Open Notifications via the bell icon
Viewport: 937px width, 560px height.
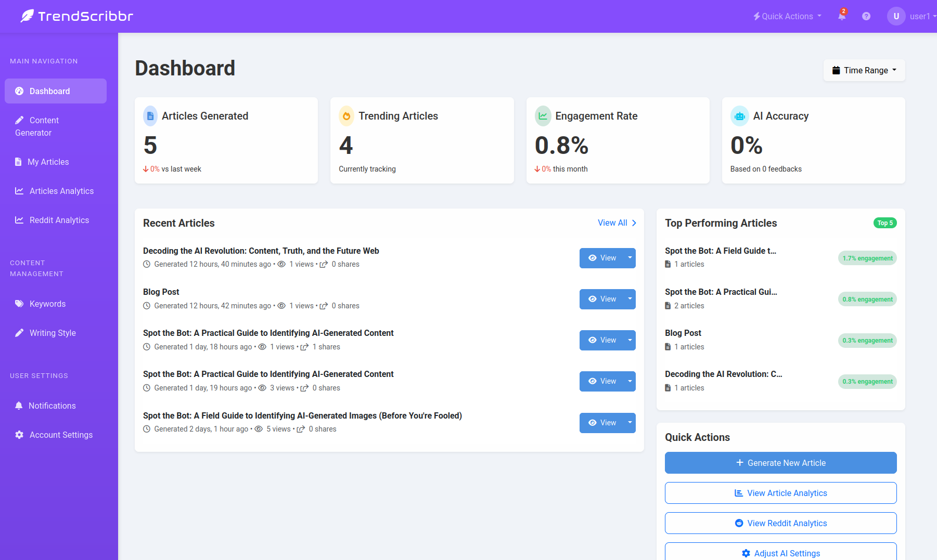[19, 406]
